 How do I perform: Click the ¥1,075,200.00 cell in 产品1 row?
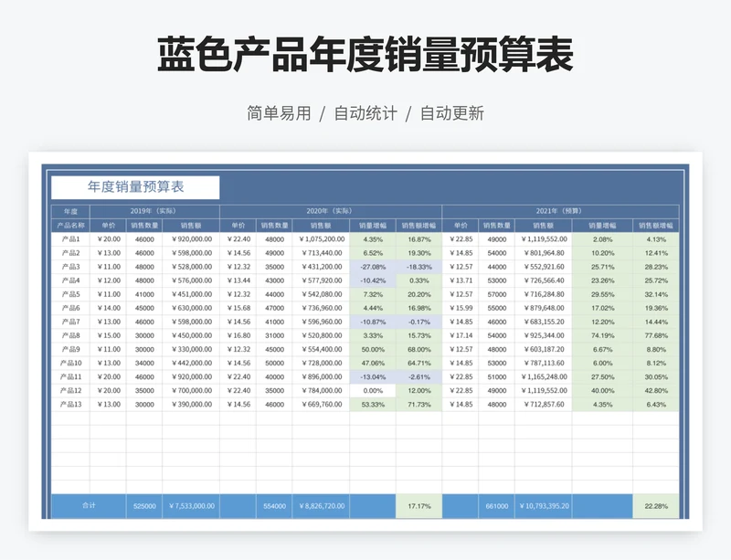321,239
